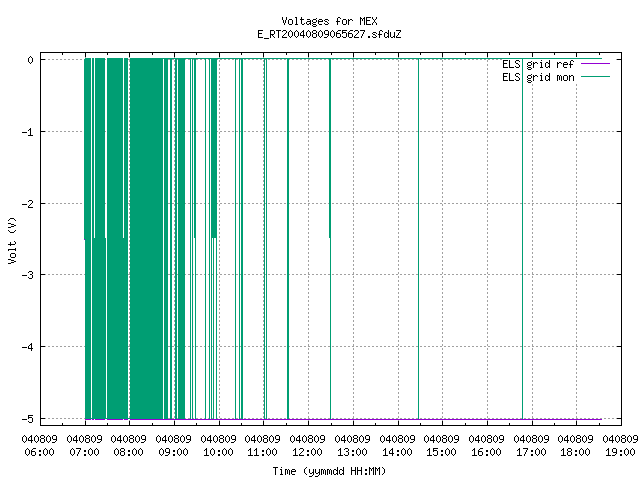Click the x-axis tick label 13:00
The height and width of the screenshot is (480, 640).
[353, 452]
